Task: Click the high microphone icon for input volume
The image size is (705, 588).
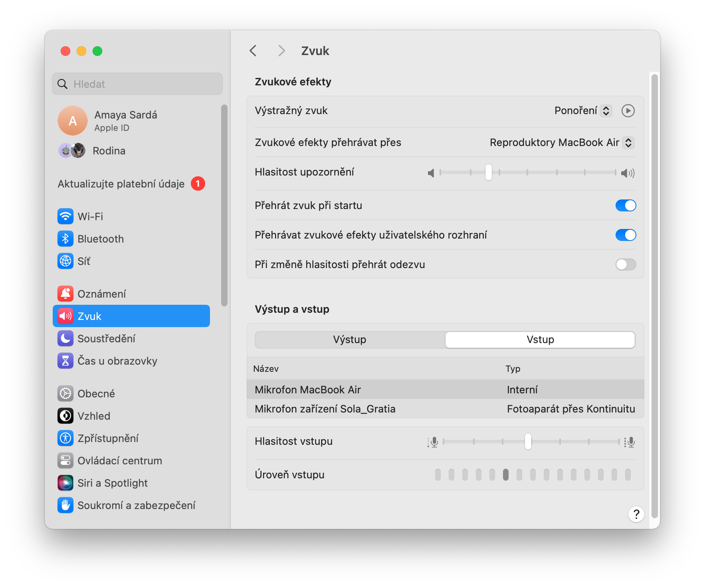Action: 630,442
